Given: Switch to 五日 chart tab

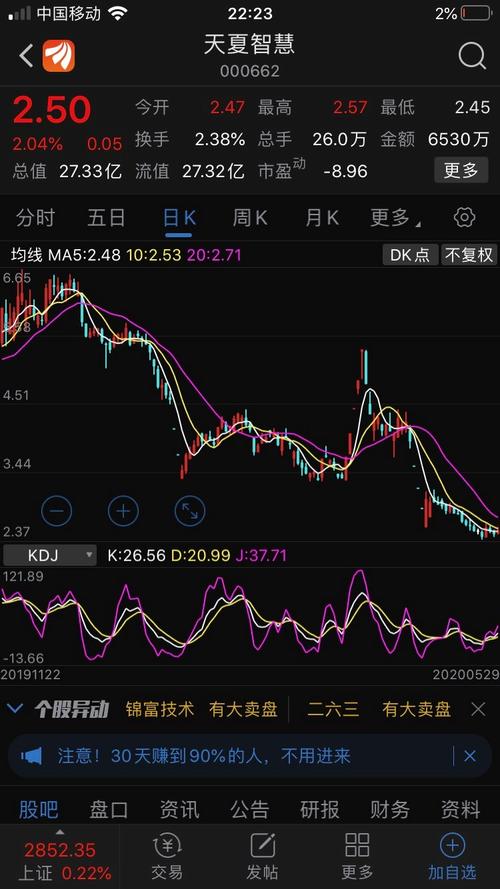Looking at the screenshot, I should click(106, 218).
